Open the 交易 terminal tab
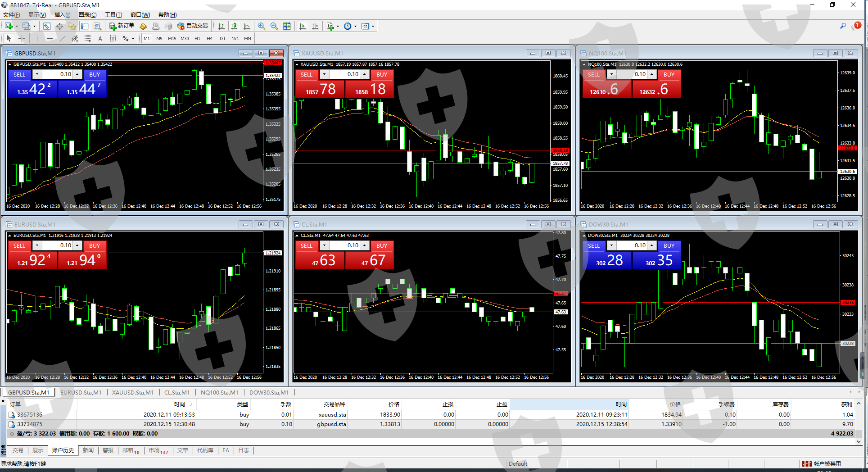Viewport: 868px width, 472px height. [18, 450]
